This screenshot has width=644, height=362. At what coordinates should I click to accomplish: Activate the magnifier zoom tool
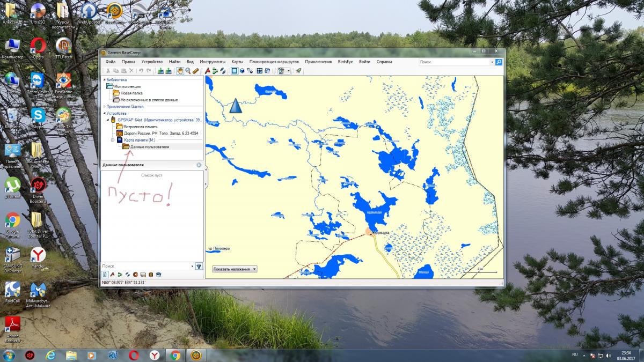coord(188,71)
